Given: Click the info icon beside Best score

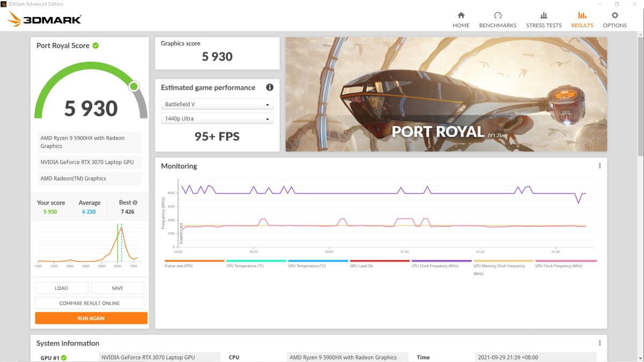Looking at the screenshot, I should [135, 203].
